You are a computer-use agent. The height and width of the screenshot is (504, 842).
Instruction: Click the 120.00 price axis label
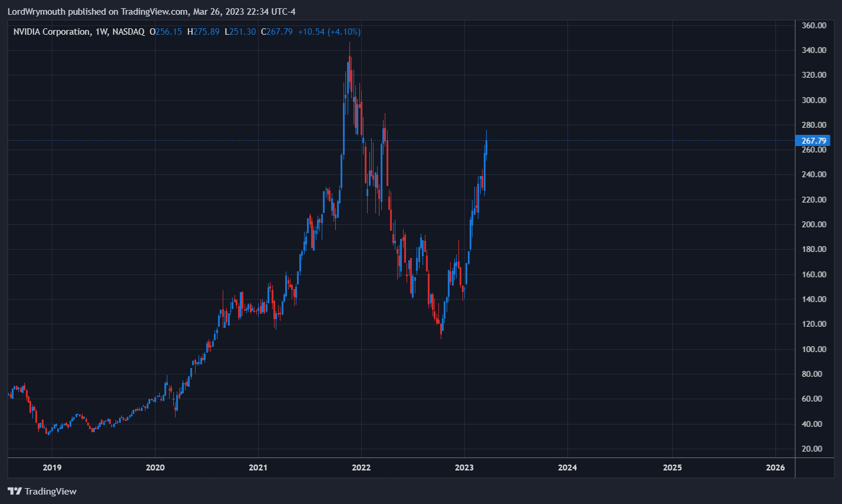814,324
